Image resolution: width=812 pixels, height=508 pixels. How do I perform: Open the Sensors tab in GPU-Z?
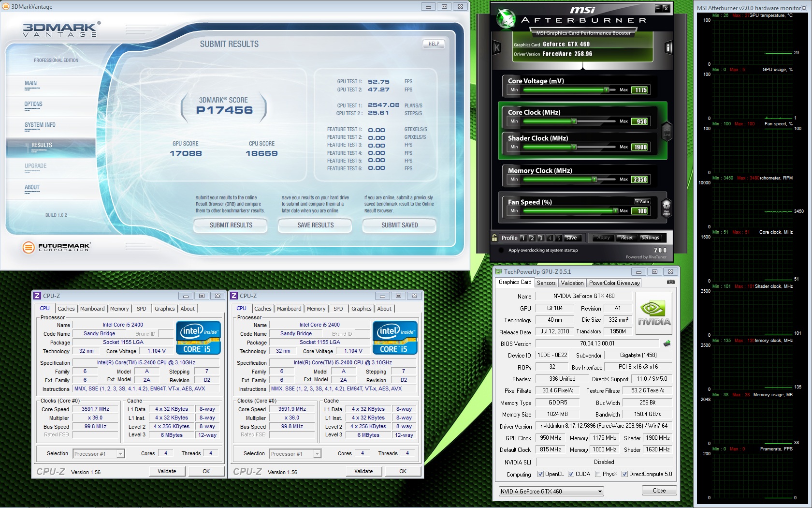coord(546,283)
